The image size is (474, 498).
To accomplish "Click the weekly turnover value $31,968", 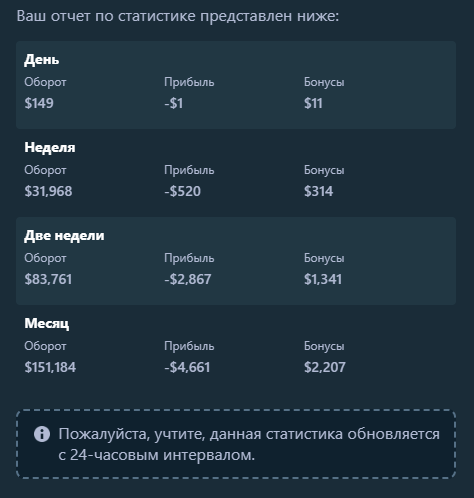I will (48, 191).
